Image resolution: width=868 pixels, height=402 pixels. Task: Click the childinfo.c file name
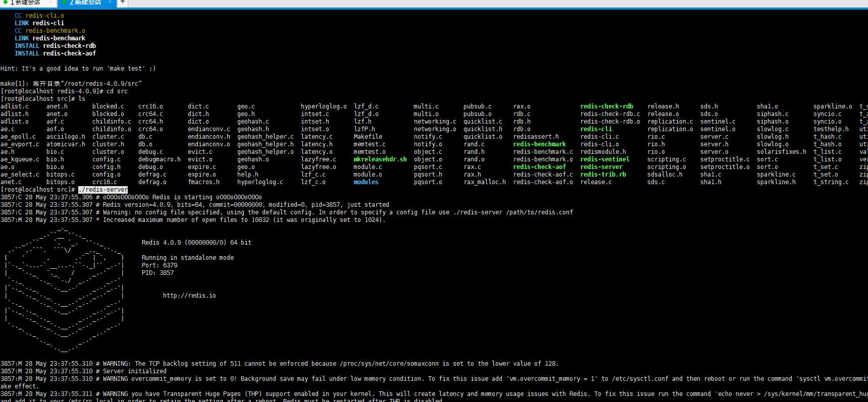pyautogui.click(x=111, y=122)
